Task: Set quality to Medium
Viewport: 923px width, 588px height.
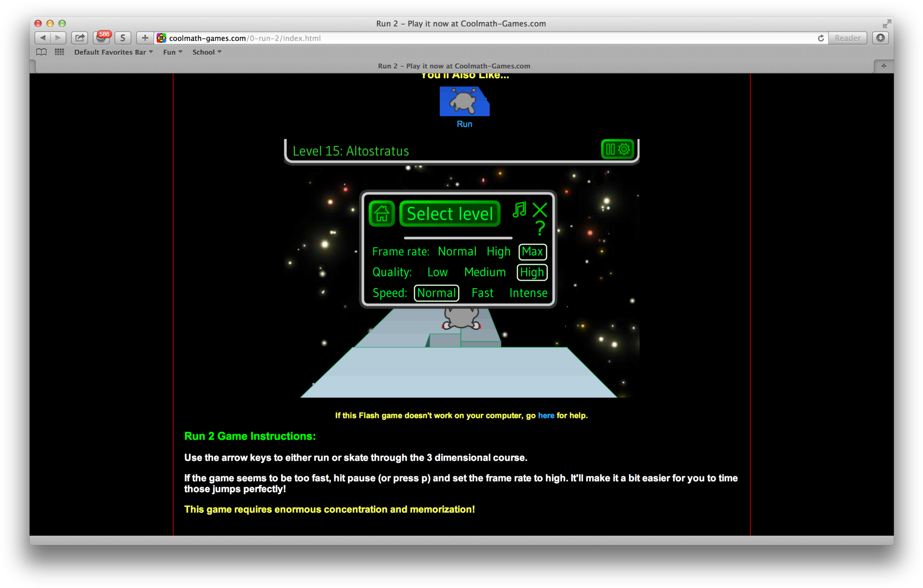Action: pyautogui.click(x=485, y=272)
